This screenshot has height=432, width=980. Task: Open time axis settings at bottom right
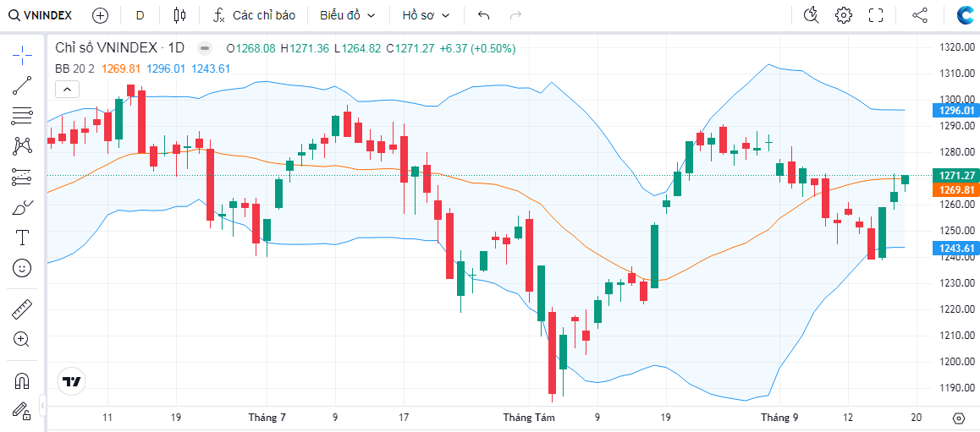point(960,418)
